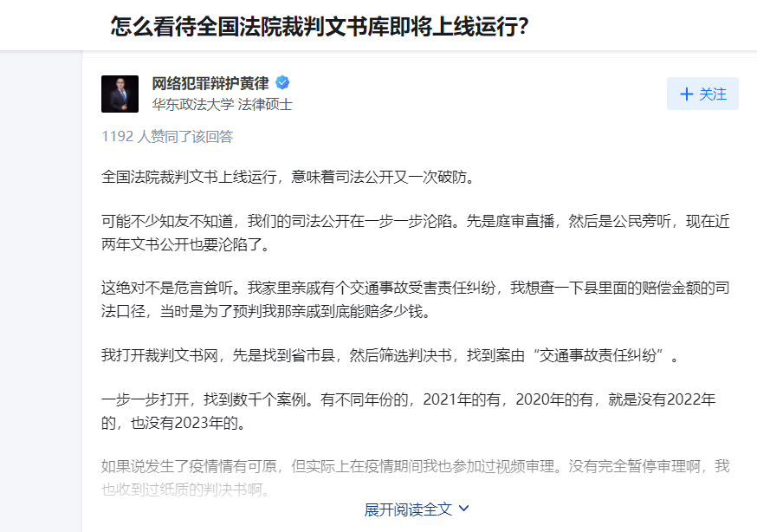This screenshot has height=532, width=757.
Task: Click the paragraph starting 全国法院裁判文书上线运行
Action: coord(288,177)
